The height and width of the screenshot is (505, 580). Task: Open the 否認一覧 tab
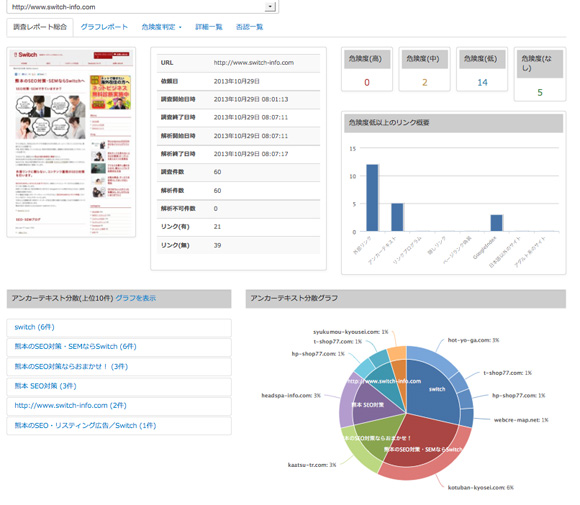click(249, 27)
